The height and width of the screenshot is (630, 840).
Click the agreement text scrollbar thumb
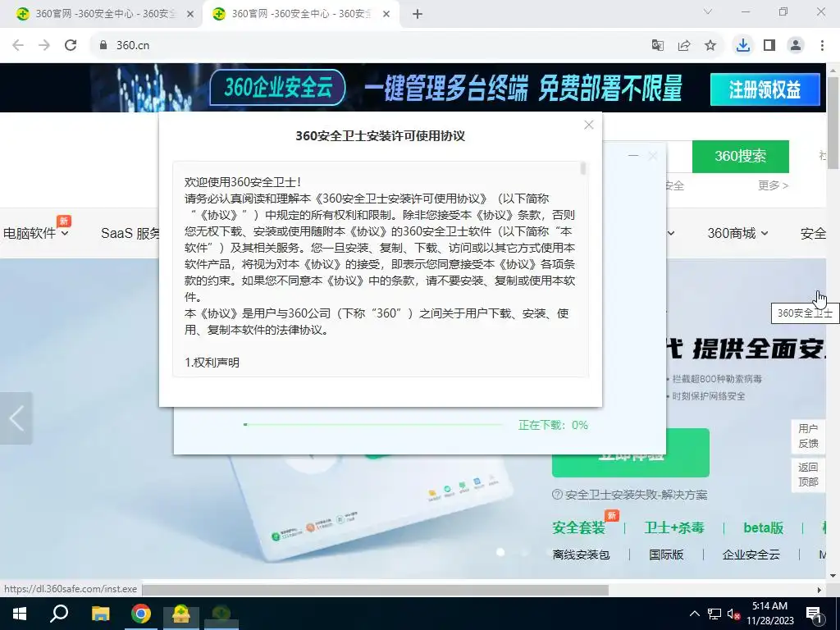pyautogui.click(x=583, y=168)
